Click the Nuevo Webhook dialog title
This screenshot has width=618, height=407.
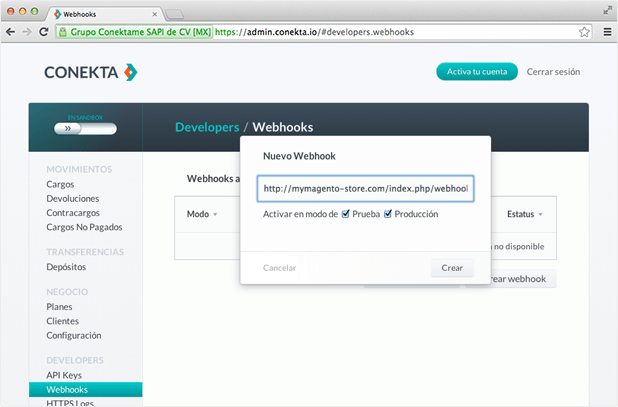pos(299,156)
